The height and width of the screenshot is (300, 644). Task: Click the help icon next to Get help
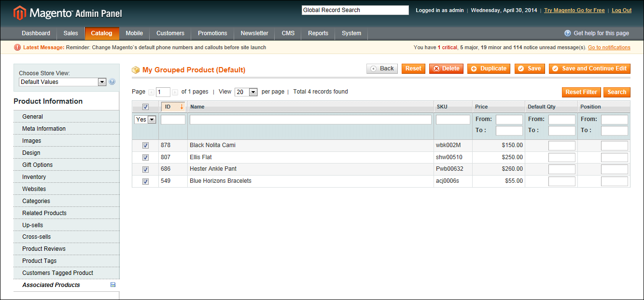pos(568,33)
